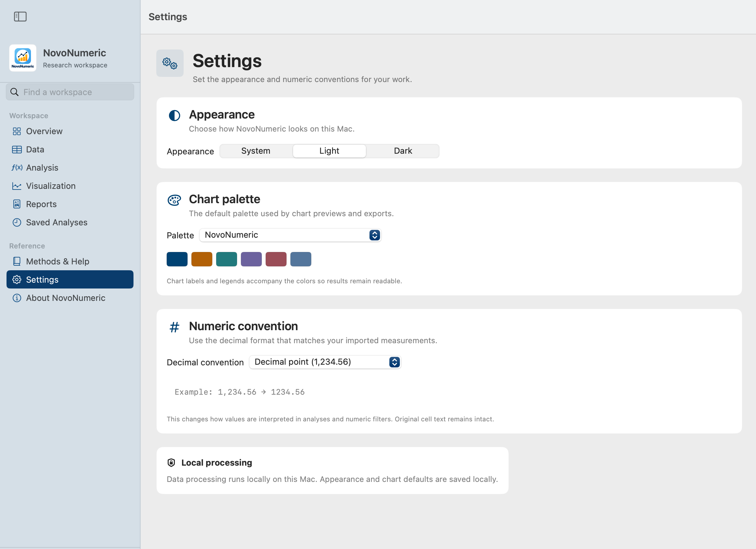Open Methods & Help

[x=70, y=261]
